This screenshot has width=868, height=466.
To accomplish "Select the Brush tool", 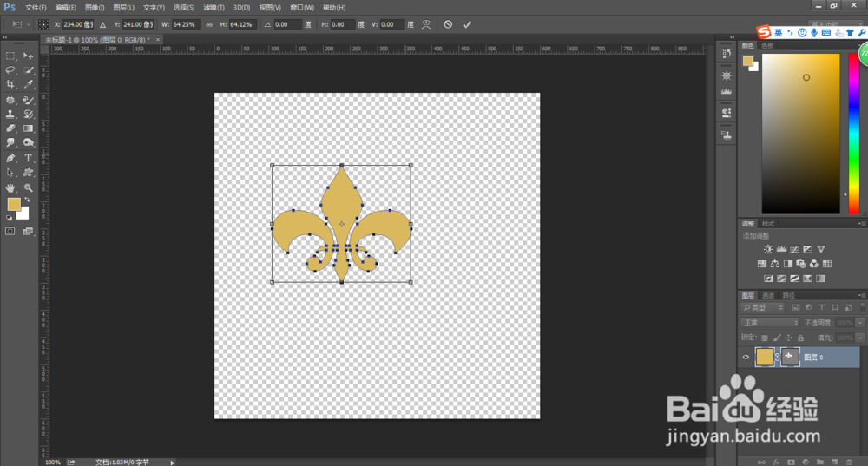I will click(x=29, y=100).
